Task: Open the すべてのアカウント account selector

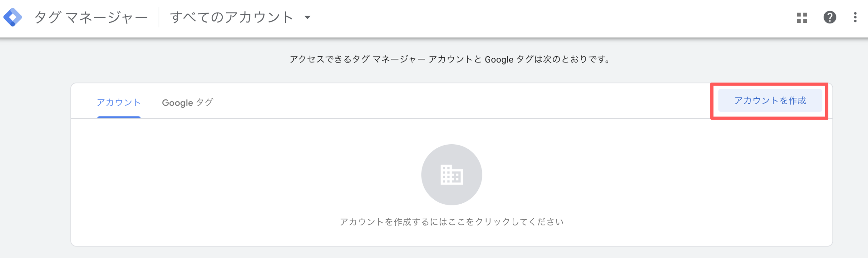Action: click(x=231, y=17)
